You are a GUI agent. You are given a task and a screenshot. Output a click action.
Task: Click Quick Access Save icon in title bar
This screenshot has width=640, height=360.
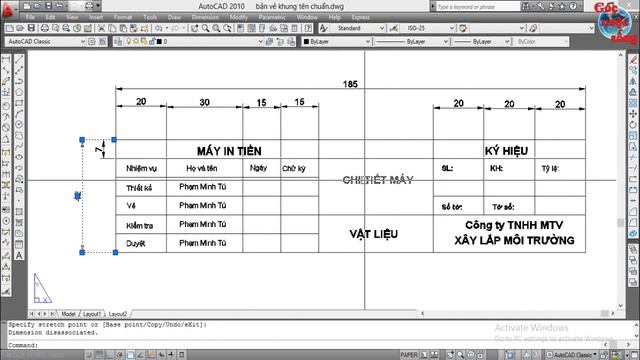[x=48, y=6]
